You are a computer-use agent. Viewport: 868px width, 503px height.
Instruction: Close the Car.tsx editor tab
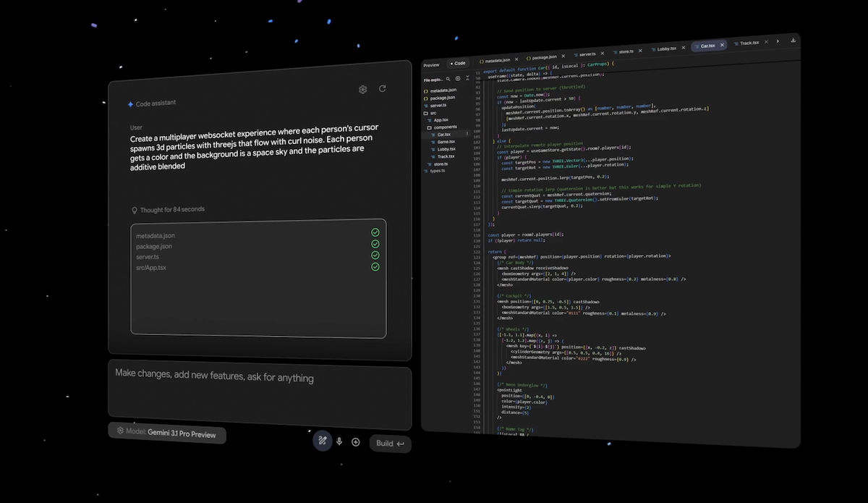pyautogui.click(x=722, y=45)
